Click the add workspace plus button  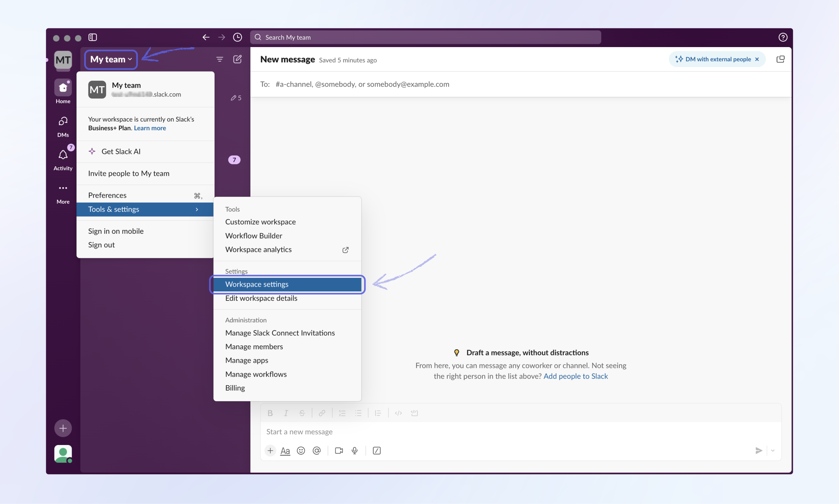pyautogui.click(x=63, y=428)
